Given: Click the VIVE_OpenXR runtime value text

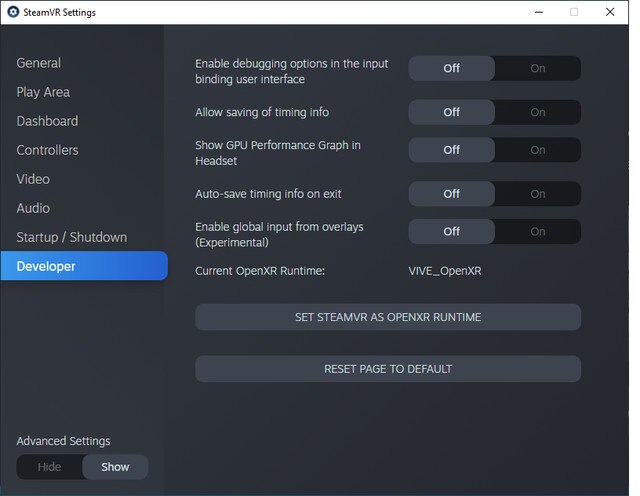Looking at the screenshot, I should (445, 271).
